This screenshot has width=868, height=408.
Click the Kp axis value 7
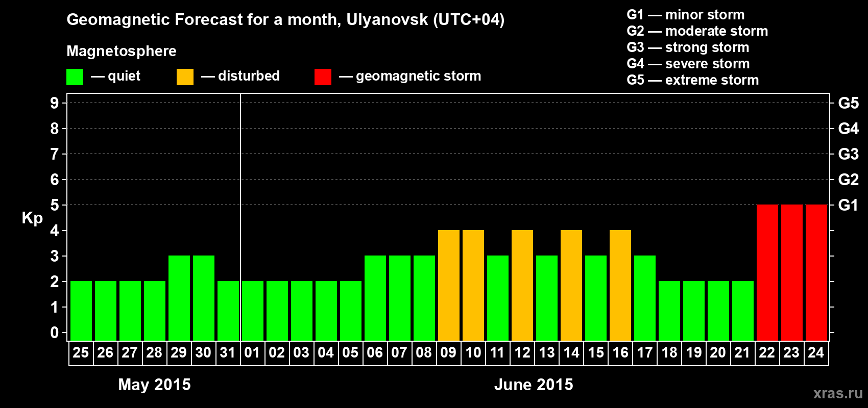(x=55, y=154)
